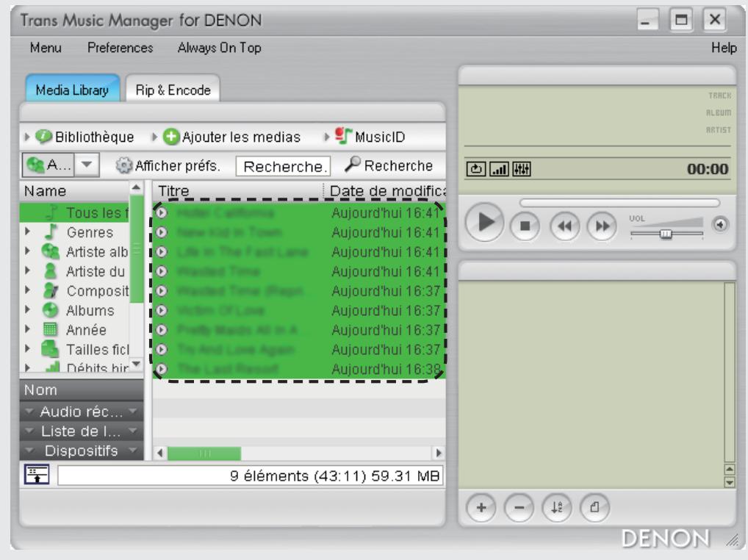The image size is (748, 560).
Task: Open the equalizer sliders icon
Action: 522,169
